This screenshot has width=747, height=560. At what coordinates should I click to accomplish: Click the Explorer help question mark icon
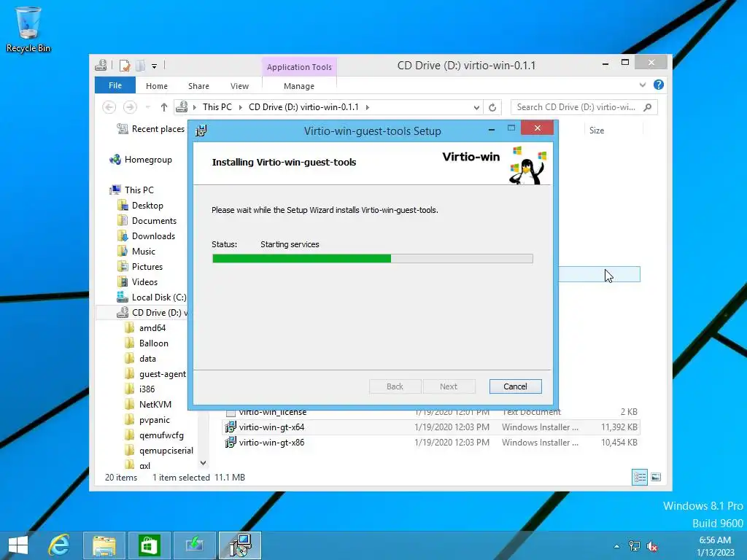click(659, 85)
